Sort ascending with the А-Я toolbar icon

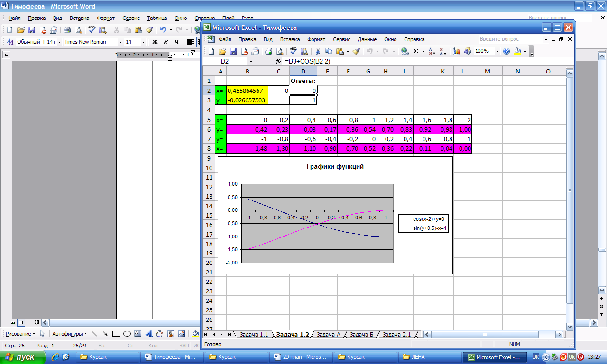432,51
